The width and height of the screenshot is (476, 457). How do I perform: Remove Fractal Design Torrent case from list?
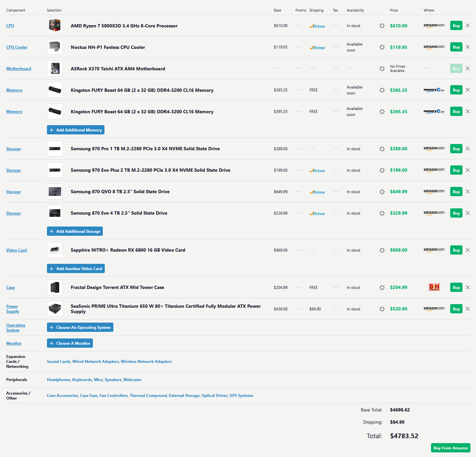point(468,287)
